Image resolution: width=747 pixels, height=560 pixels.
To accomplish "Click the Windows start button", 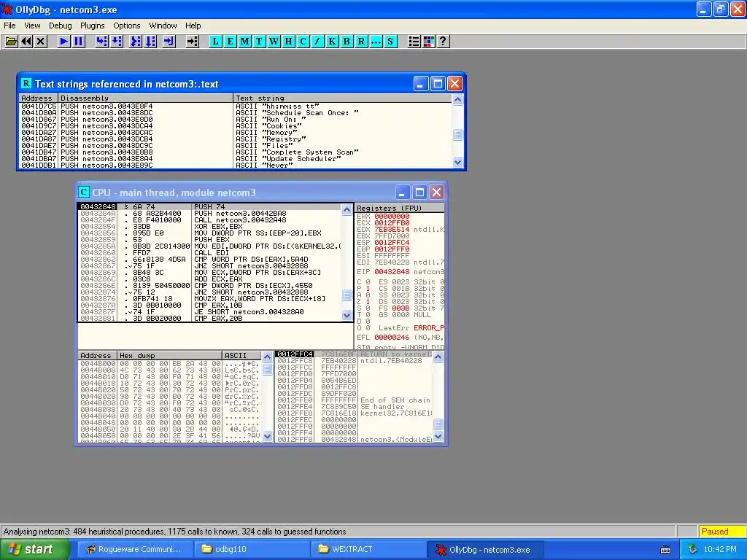I will point(35,549).
